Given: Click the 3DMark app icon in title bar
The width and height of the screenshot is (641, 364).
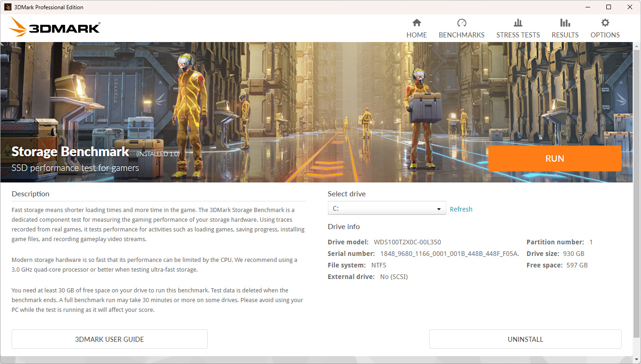Looking at the screenshot, I should [x=7, y=7].
